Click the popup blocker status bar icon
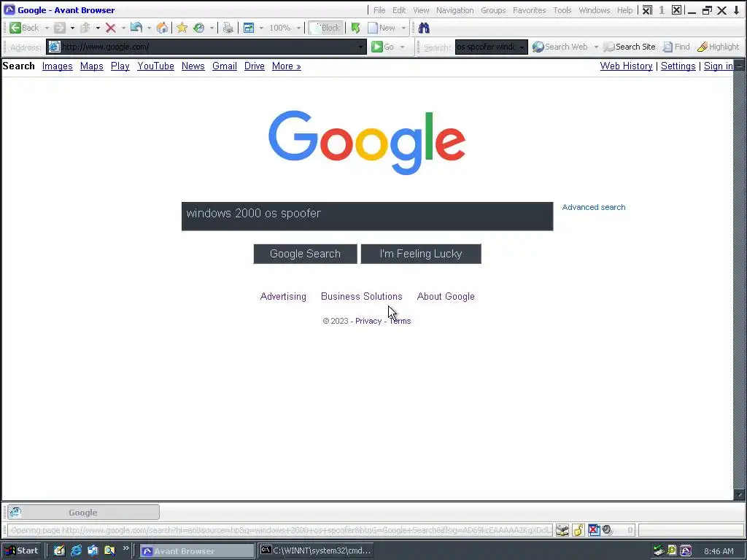This screenshot has width=747, height=560. 594,530
